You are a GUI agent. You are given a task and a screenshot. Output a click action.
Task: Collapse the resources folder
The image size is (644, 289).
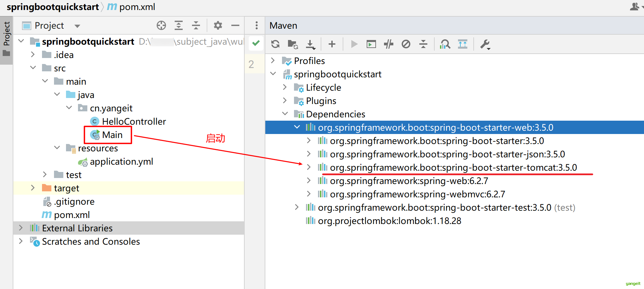click(x=57, y=148)
